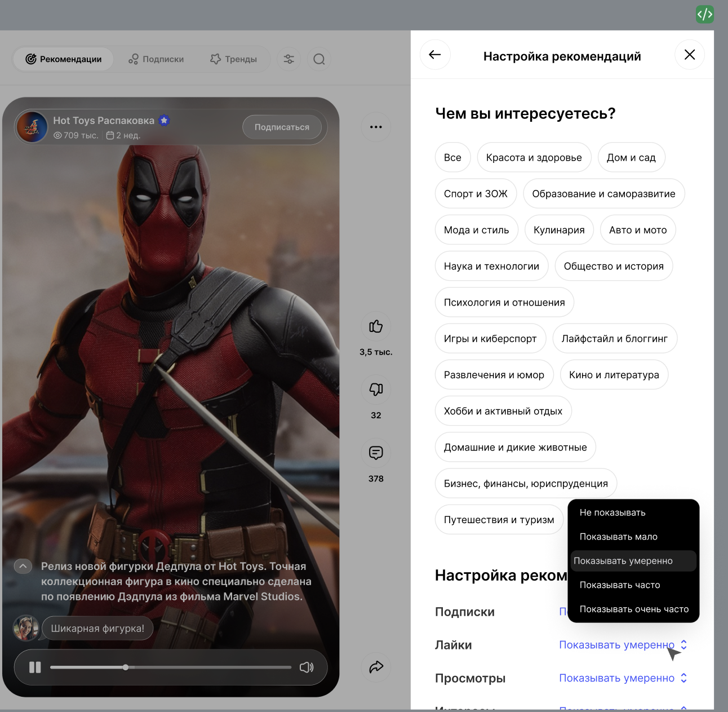Open the green code extension icon
Image resolution: width=728 pixels, height=712 pixels.
click(x=705, y=14)
